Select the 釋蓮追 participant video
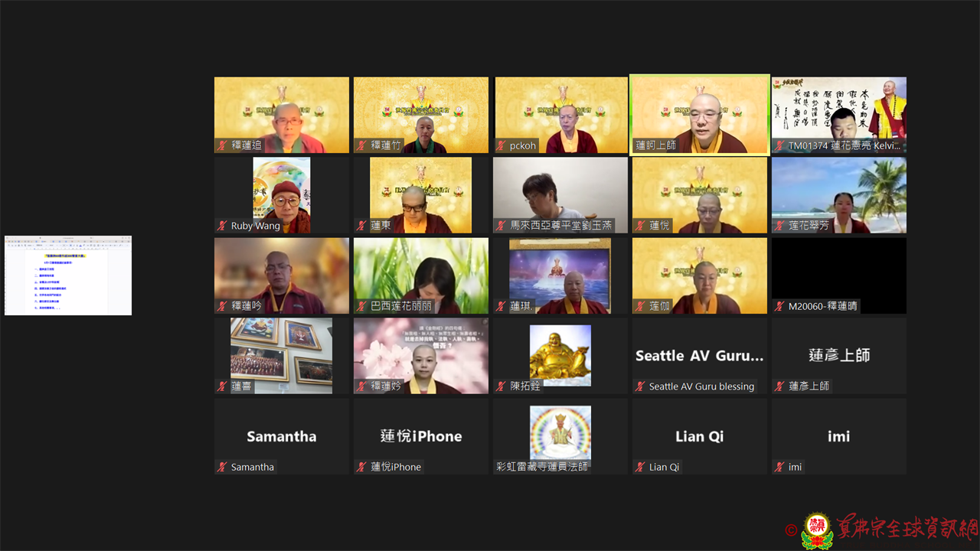The image size is (980, 551). [x=282, y=115]
